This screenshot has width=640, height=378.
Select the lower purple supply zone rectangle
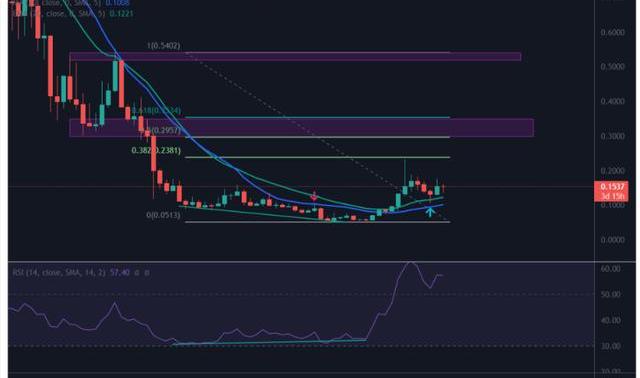click(301, 128)
